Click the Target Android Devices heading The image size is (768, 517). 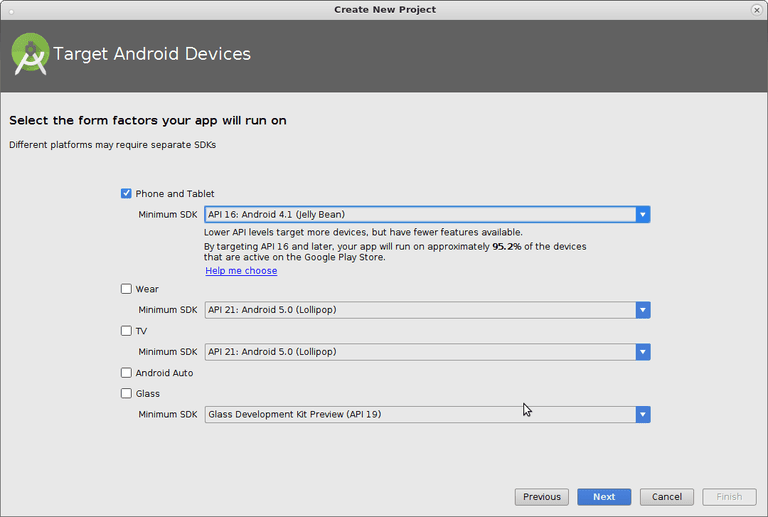152,54
